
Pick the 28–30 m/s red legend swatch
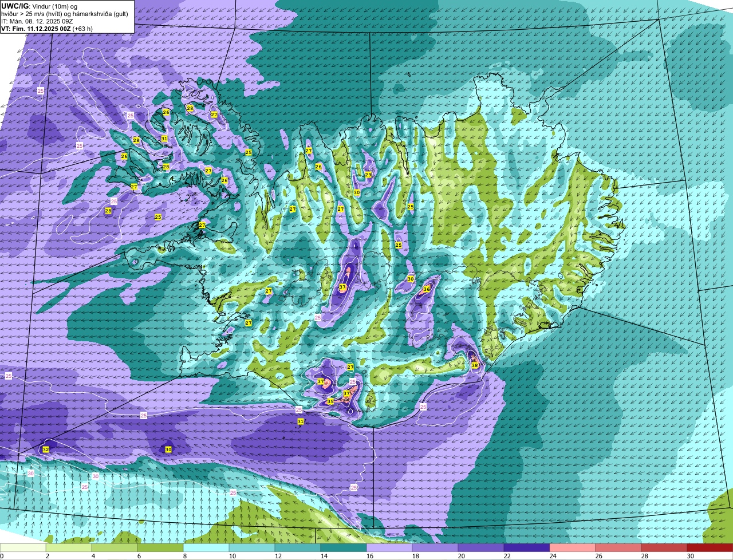coord(664,548)
